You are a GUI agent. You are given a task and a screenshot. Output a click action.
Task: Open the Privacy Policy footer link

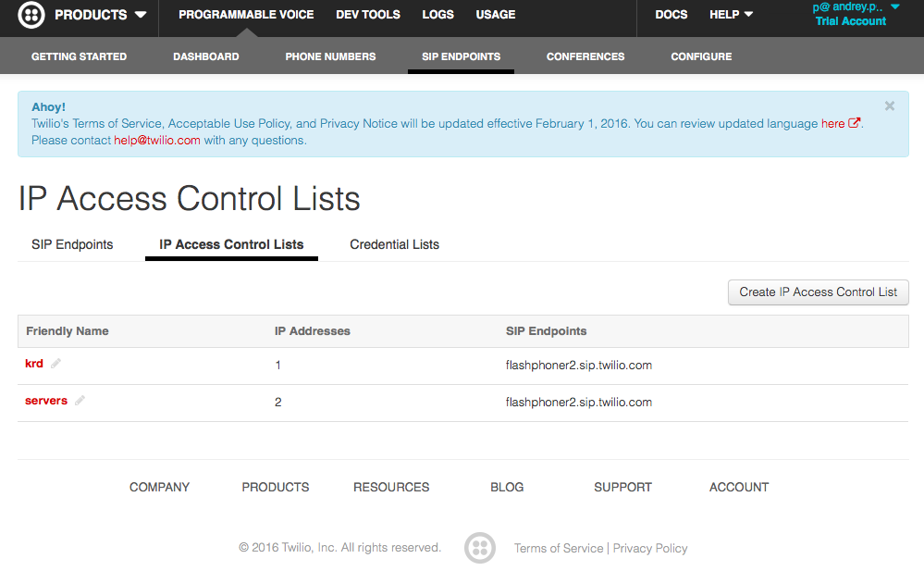click(650, 548)
